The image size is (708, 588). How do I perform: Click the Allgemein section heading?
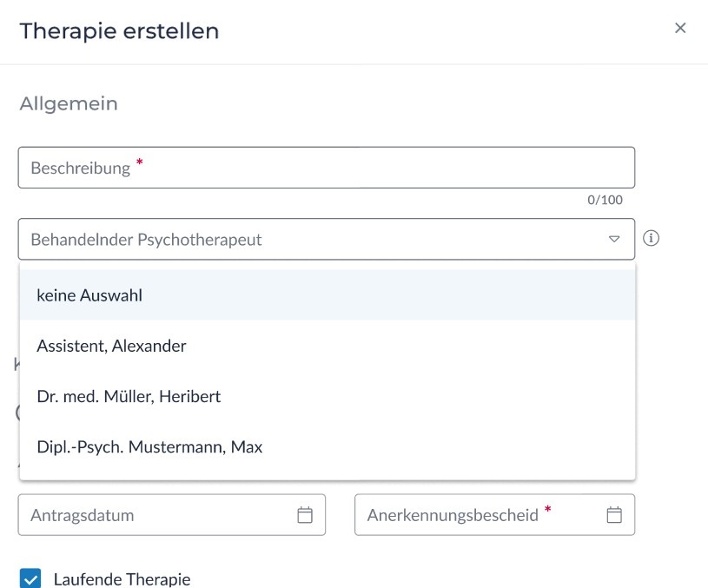pyautogui.click(x=69, y=103)
